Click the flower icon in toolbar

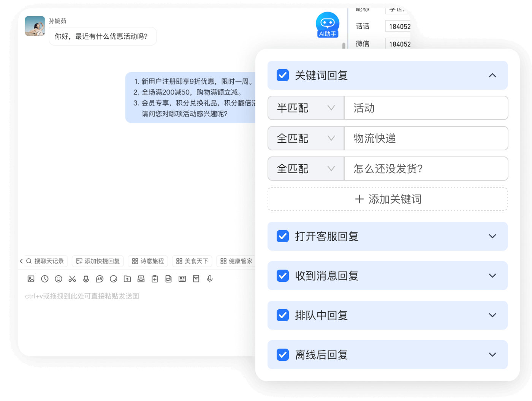point(86,279)
